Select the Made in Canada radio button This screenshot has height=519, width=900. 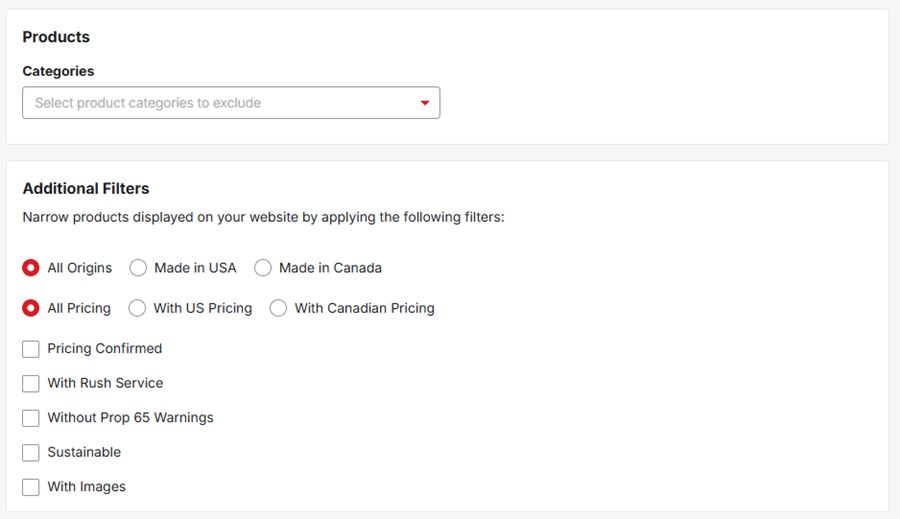pyautogui.click(x=263, y=268)
